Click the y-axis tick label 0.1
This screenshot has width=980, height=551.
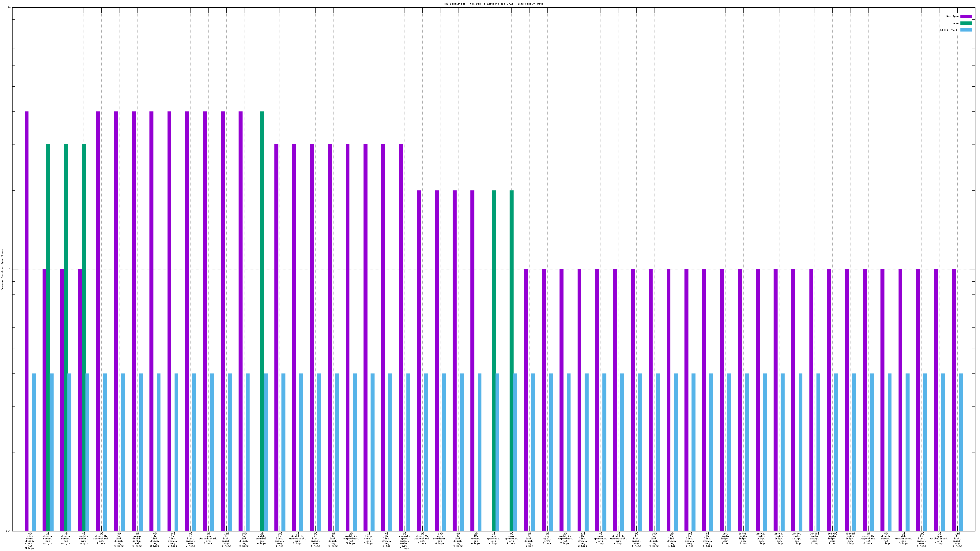pos(8,531)
